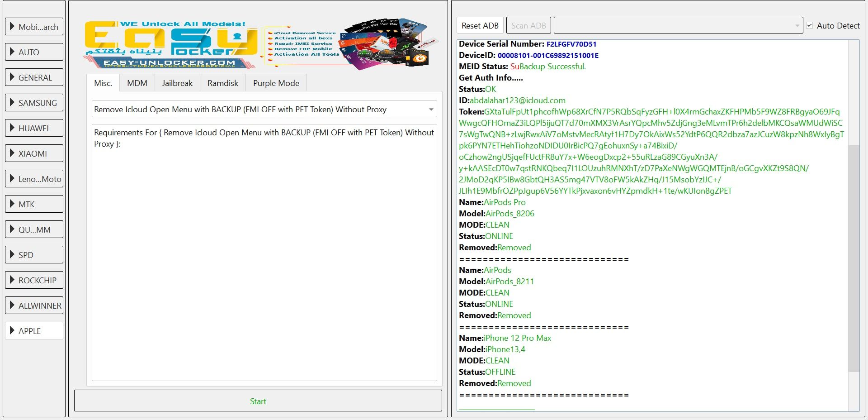Click the Get Auth Info log line
868x420 pixels.
click(491, 78)
